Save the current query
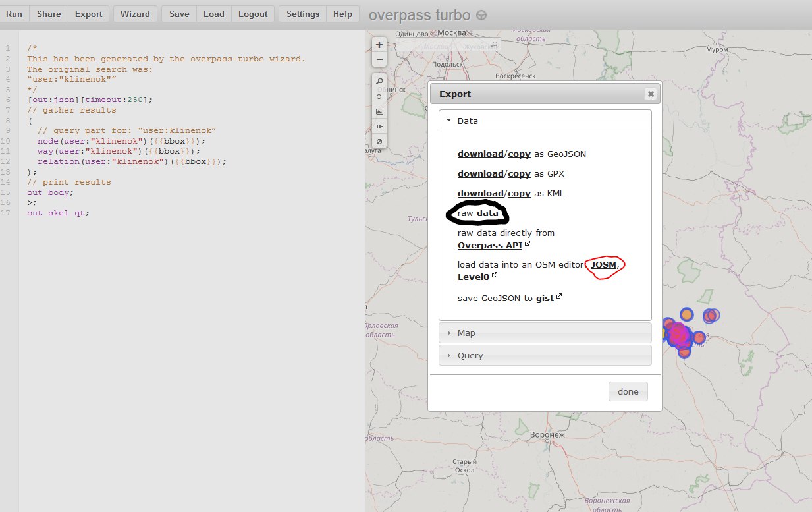The image size is (812, 512). [x=179, y=14]
